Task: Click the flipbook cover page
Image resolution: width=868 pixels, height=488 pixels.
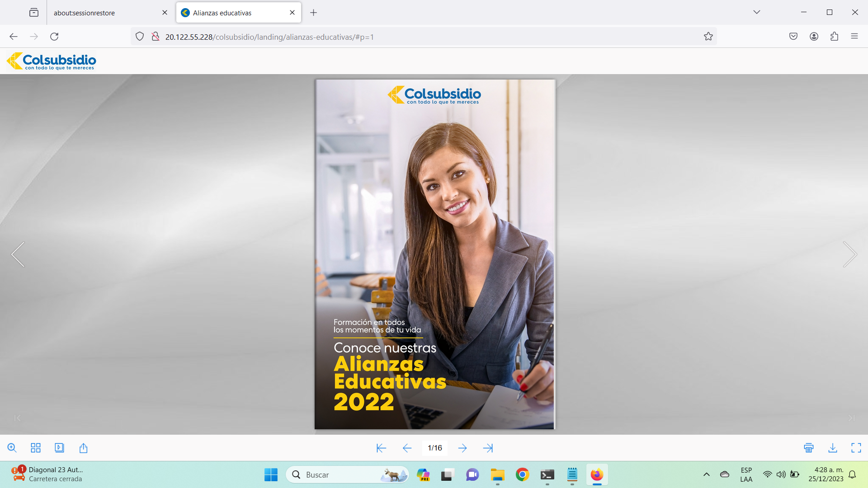Action: [434, 254]
